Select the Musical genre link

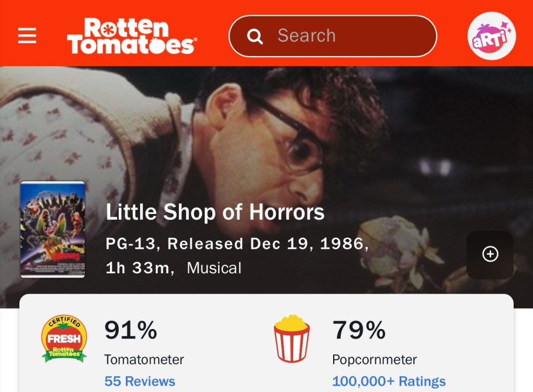point(214,268)
